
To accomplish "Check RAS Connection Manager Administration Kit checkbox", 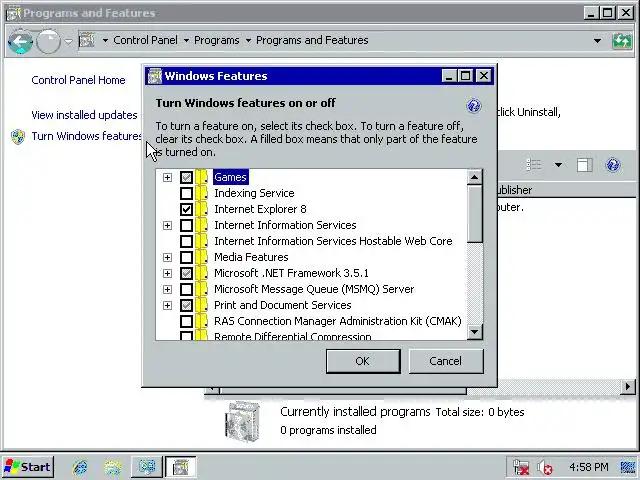I will pos(187,321).
